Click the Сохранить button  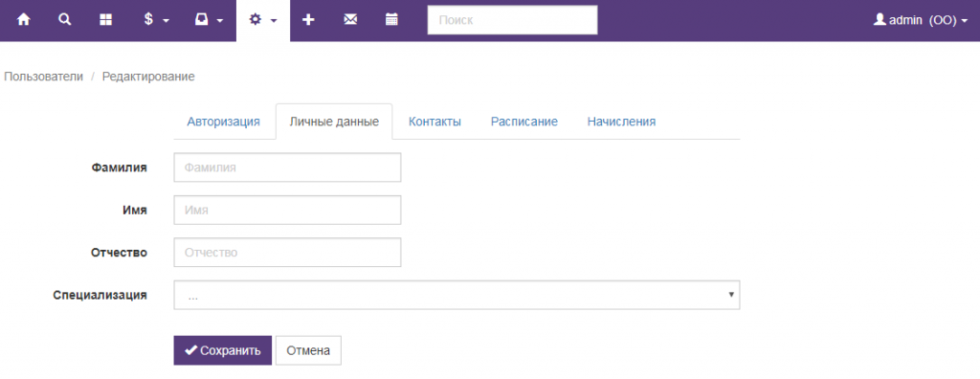click(222, 351)
